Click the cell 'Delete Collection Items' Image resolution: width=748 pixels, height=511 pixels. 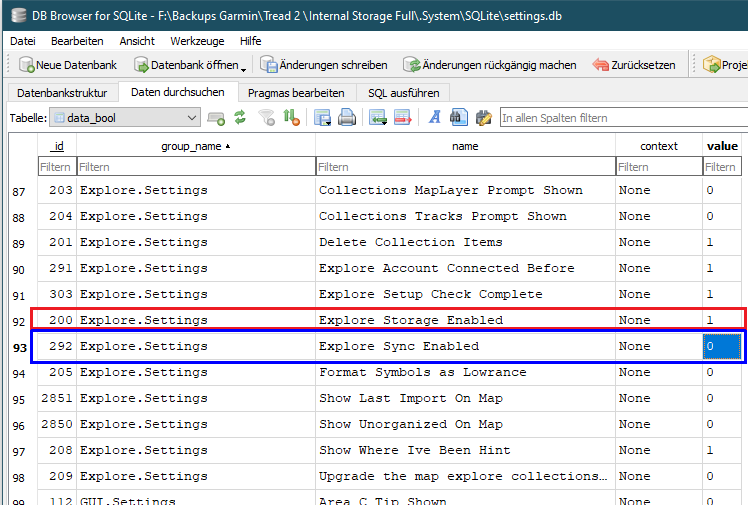coord(465,242)
